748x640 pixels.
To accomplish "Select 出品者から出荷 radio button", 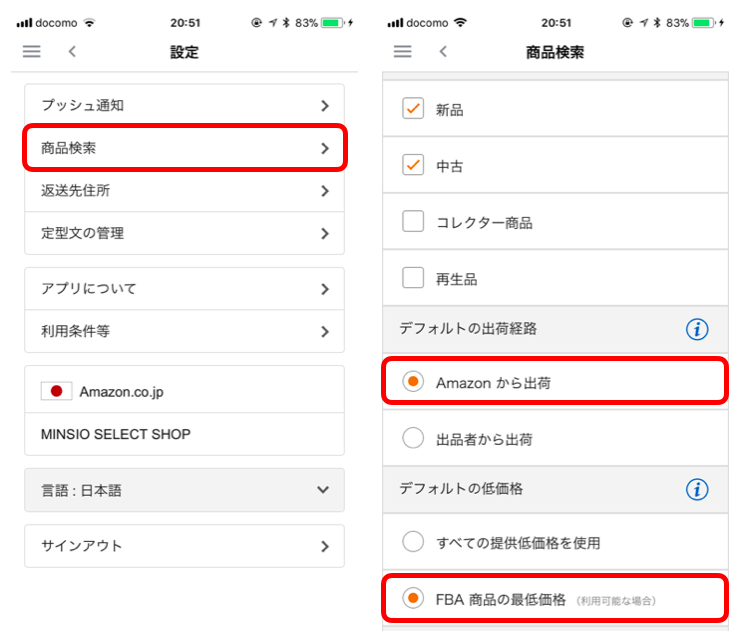I will tap(413, 438).
